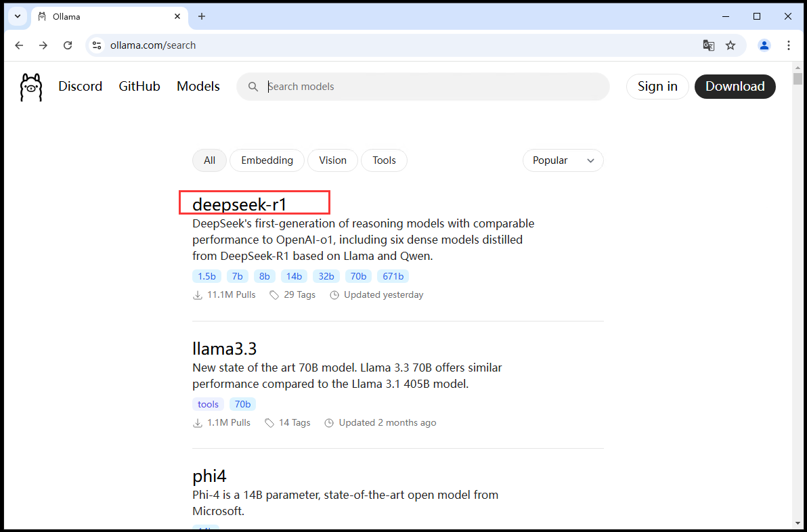The image size is (807, 532).
Task: Click the scrollbar up arrow
Action: pos(798,68)
